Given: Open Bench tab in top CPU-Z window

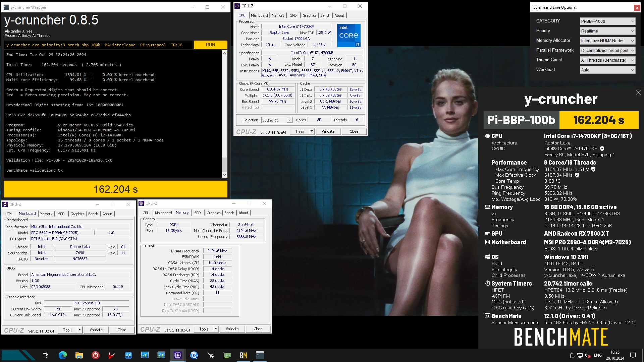Looking at the screenshot, I should pos(325,15).
